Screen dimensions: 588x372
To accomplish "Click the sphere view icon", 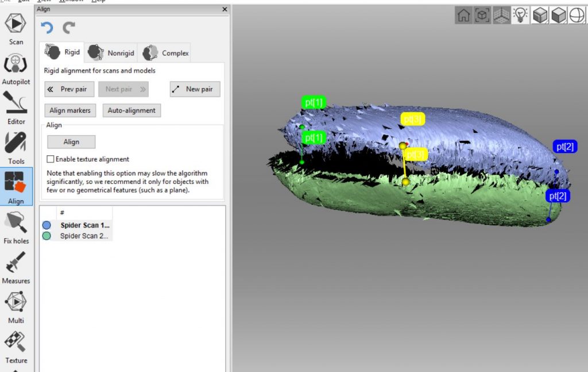I will 577,16.
